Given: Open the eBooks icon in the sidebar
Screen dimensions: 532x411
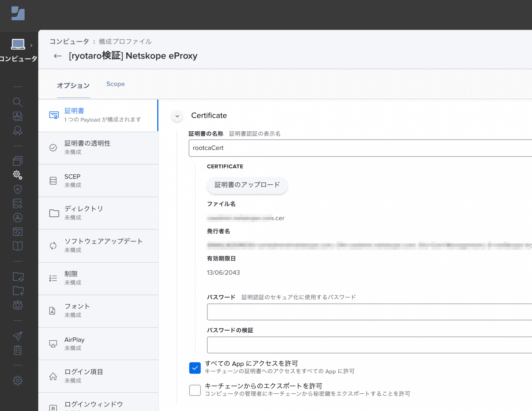Looking at the screenshot, I should click(17, 245).
